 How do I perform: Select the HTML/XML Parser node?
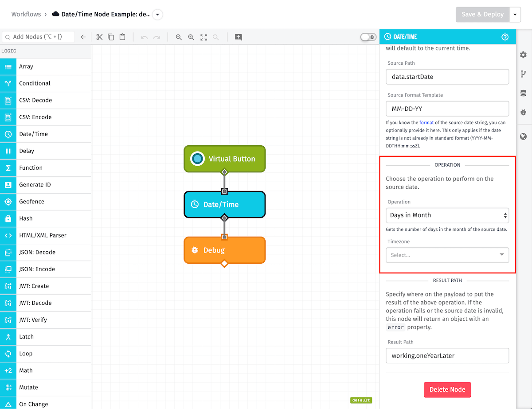coord(45,235)
